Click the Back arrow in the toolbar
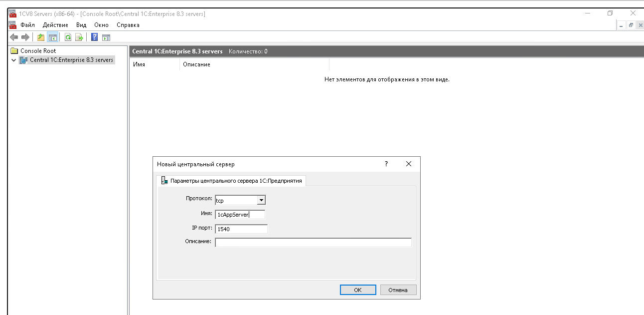The height and width of the screenshot is (315, 644). pos(14,37)
